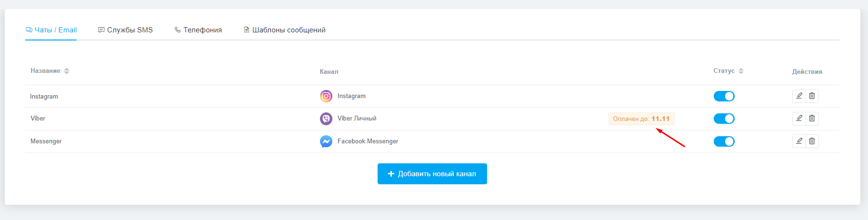Sort the table by Название column

click(50, 71)
